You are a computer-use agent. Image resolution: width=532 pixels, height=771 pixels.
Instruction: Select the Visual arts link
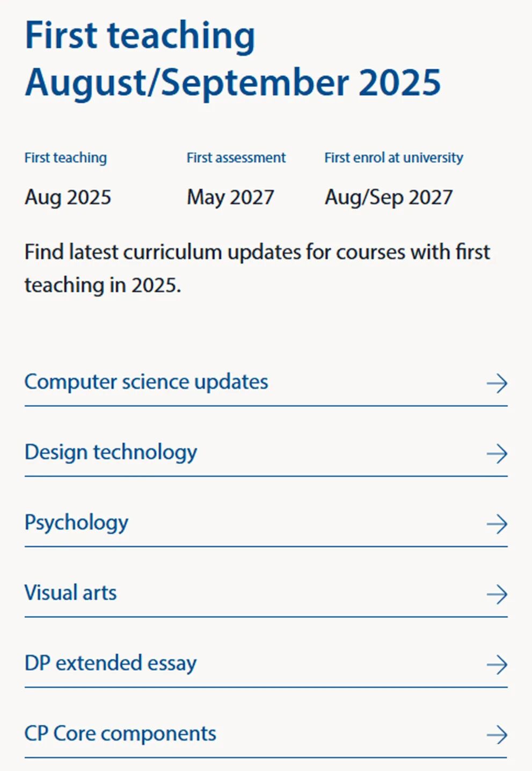tap(70, 593)
